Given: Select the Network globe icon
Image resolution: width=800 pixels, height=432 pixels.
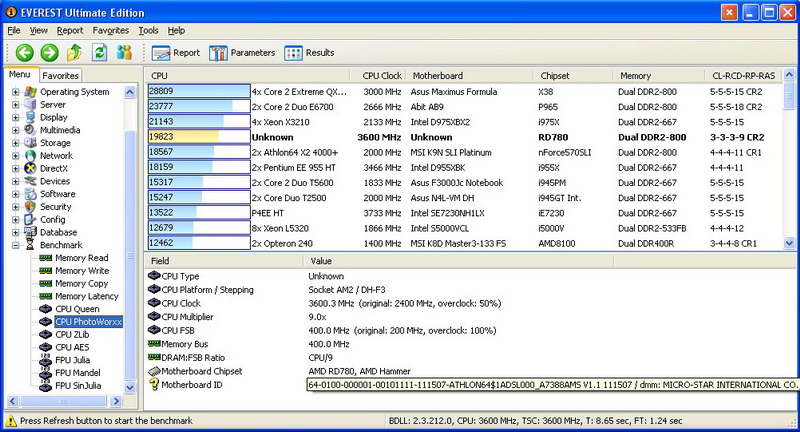Looking at the screenshot, I should [30, 156].
